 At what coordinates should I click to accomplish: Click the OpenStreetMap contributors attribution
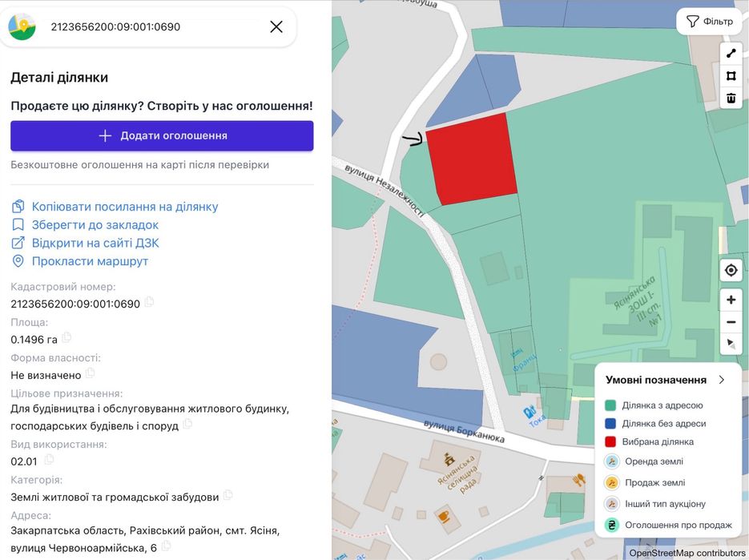tap(687, 553)
